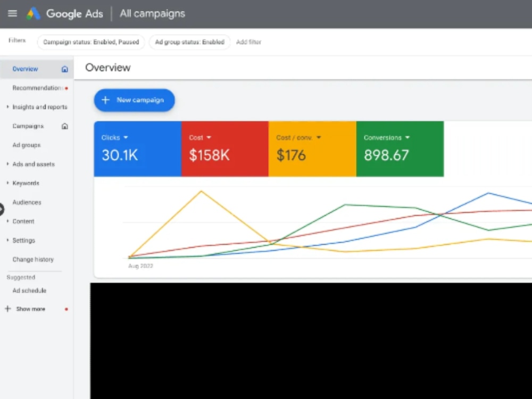Screen dimensions: 532x399
Task: Click the dark arrow on left edge
Action: pos(2,209)
